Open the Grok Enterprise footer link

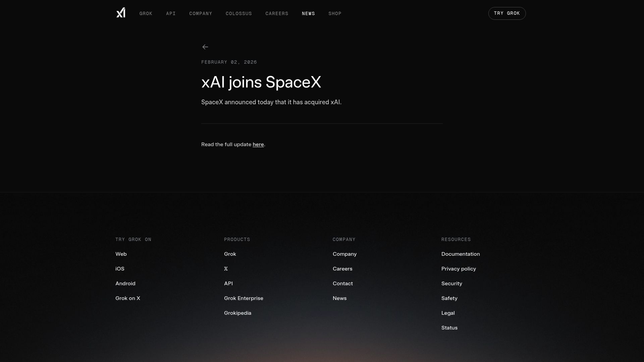[x=244, y=298]
